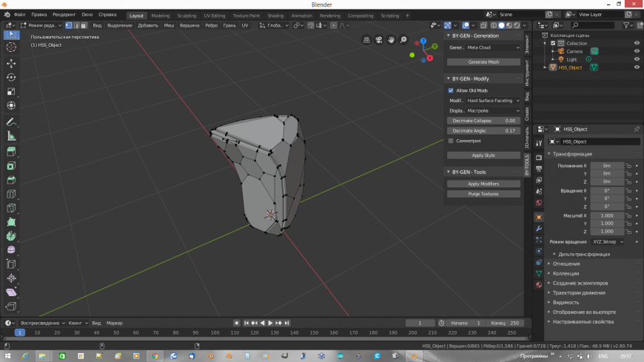Select the Bevel tool
This screenshot has width=644, height=362.
tap(11, 180)
